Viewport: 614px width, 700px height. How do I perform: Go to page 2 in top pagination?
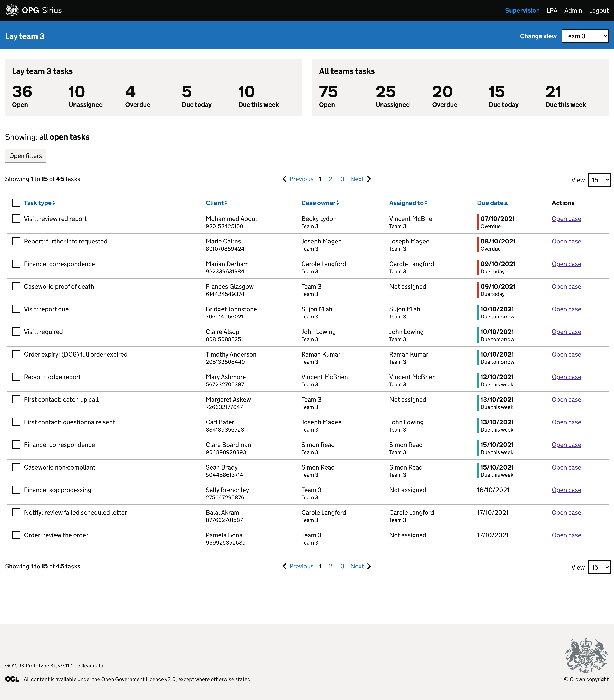coord(330,179)
